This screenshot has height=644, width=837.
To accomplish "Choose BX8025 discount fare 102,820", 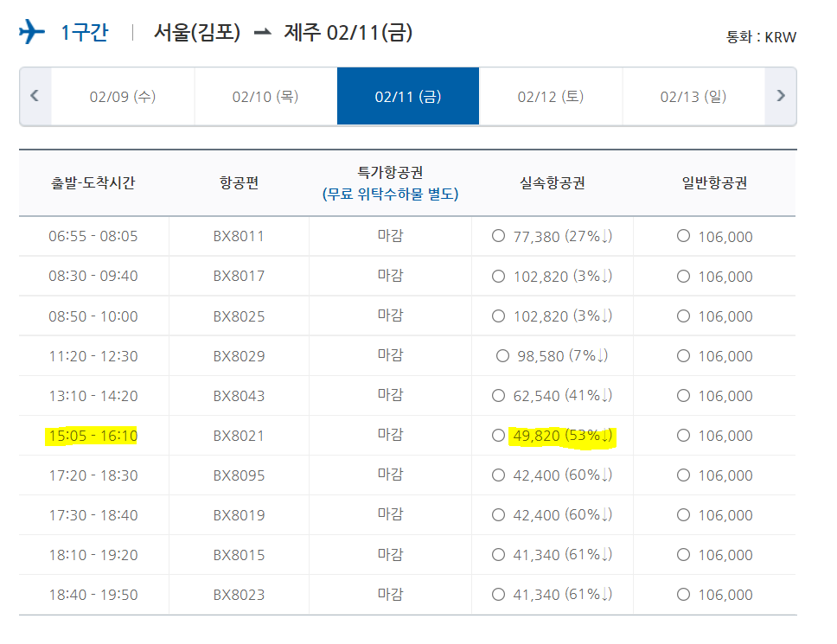I will [x=498, y=316].
